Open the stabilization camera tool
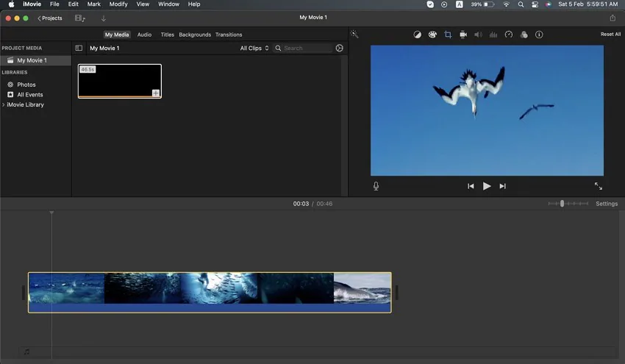The width and height of the screenshot is (625, 364). coord(463,35)
